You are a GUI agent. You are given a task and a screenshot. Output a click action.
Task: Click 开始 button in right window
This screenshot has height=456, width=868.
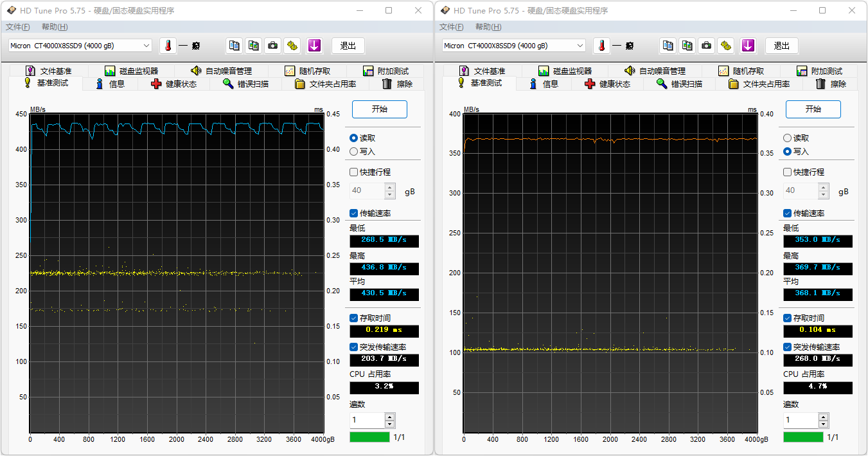pyautogui.click(x=813, y=109)
